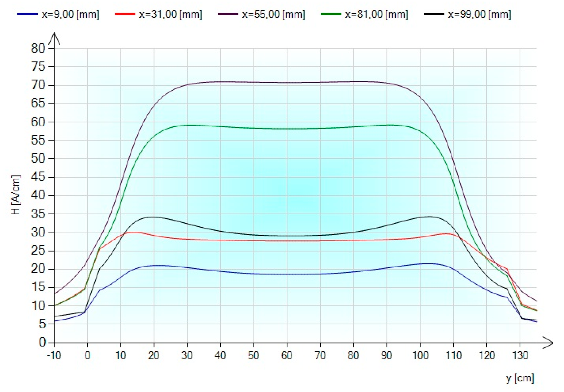This screenshot has height=392, width=564.
Task: Click the y-axis tick label 0
Action: click(x=42, y=342)
